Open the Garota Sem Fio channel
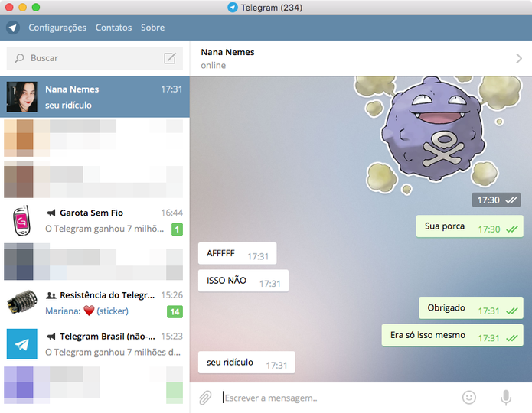 click(95, 221)
